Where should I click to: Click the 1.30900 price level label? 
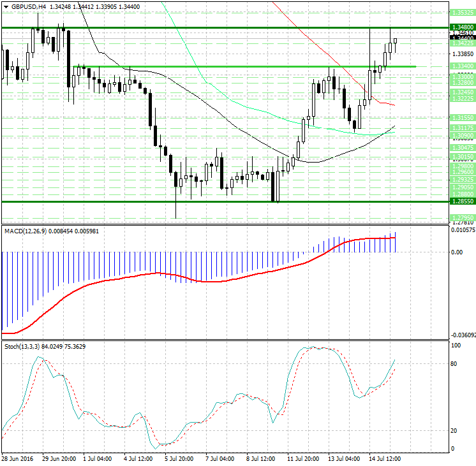(463, 136)
